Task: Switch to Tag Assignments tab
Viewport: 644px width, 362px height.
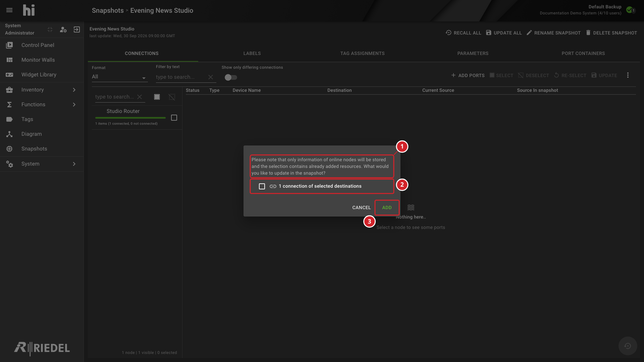Action: click(362, 53)
